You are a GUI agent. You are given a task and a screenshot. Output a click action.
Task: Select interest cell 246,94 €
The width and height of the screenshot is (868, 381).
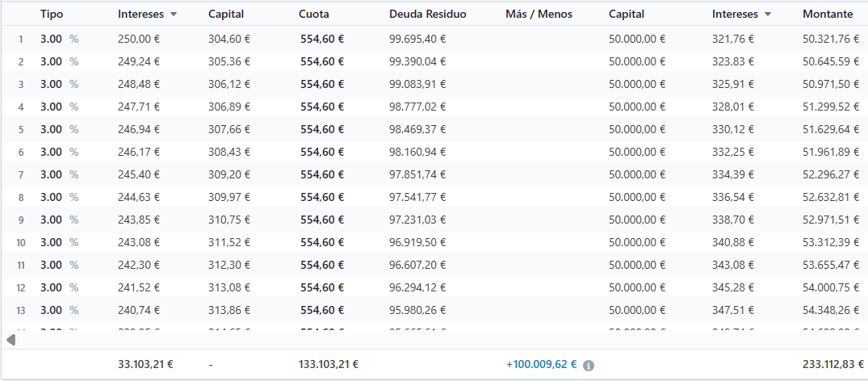[139, 129]
